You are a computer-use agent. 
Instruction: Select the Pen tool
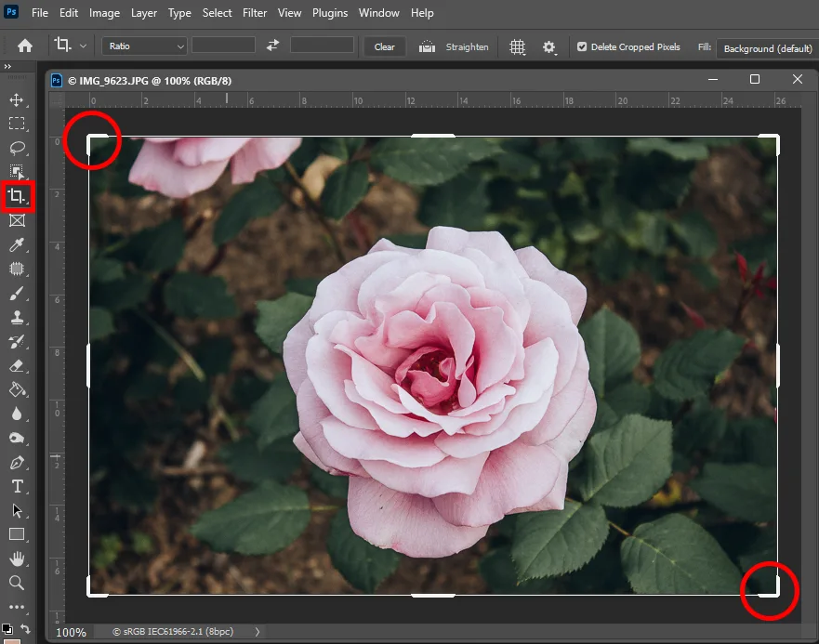click(17, 462)
